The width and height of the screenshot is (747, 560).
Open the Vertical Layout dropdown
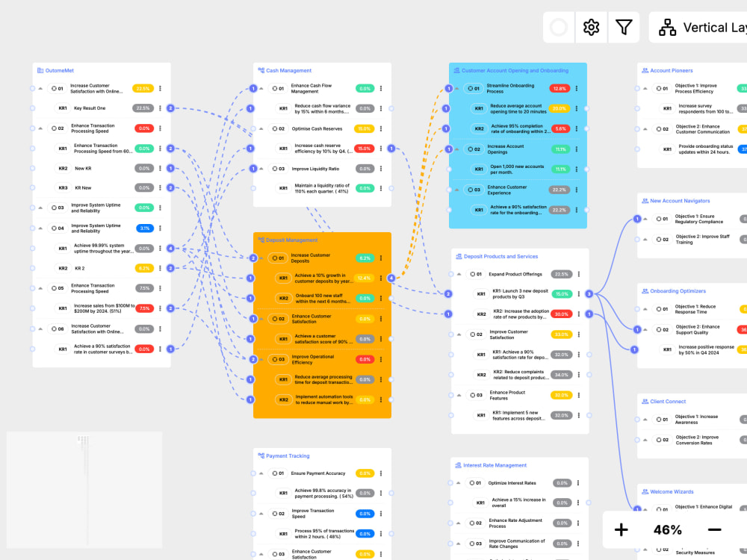pos(699,28)
